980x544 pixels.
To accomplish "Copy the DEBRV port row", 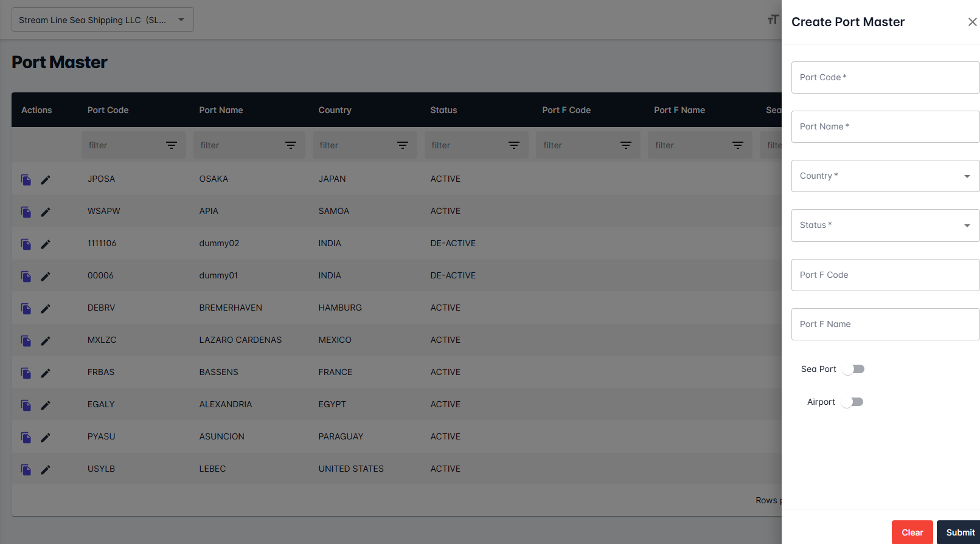I will tap(26, 308).
